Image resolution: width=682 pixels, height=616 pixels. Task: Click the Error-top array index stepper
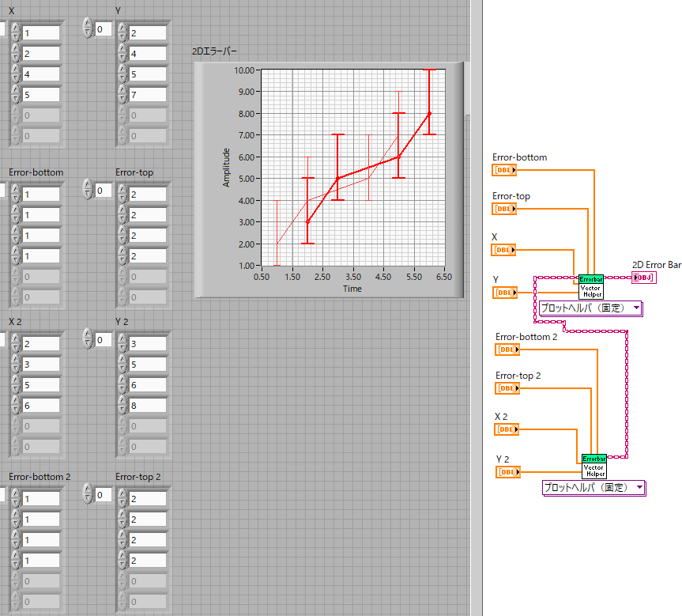pyautogui.click(x=88, y=190)
